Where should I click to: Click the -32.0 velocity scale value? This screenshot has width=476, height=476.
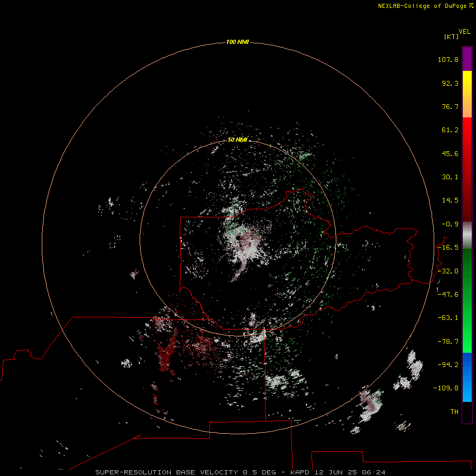[448, 271]
